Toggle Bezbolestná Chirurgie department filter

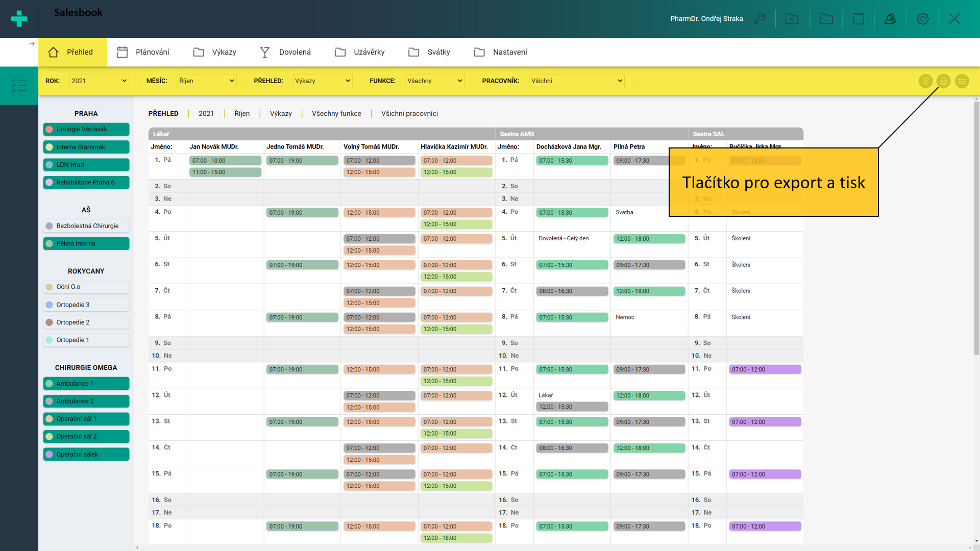coord(86,226)
